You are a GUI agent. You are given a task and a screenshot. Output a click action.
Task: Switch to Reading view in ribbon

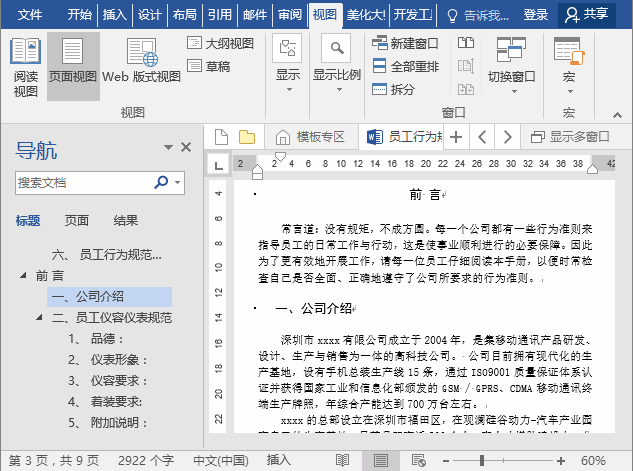click(x=25, y=66)
